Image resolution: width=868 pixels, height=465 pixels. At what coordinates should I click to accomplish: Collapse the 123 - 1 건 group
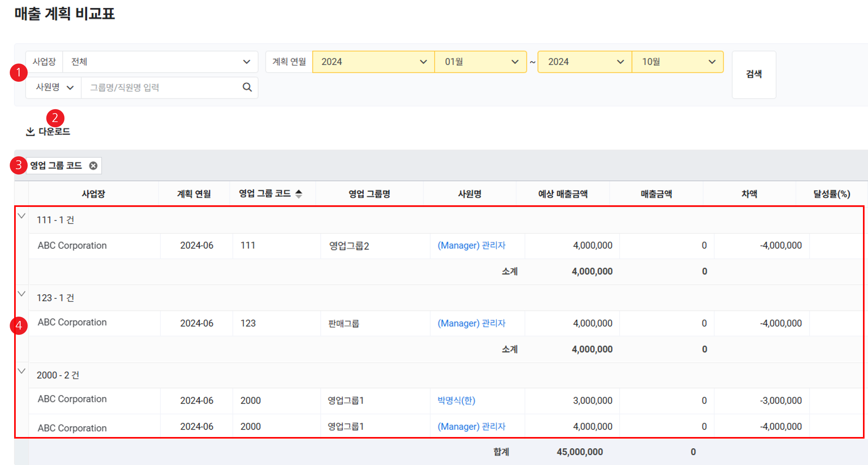(22, 294)
